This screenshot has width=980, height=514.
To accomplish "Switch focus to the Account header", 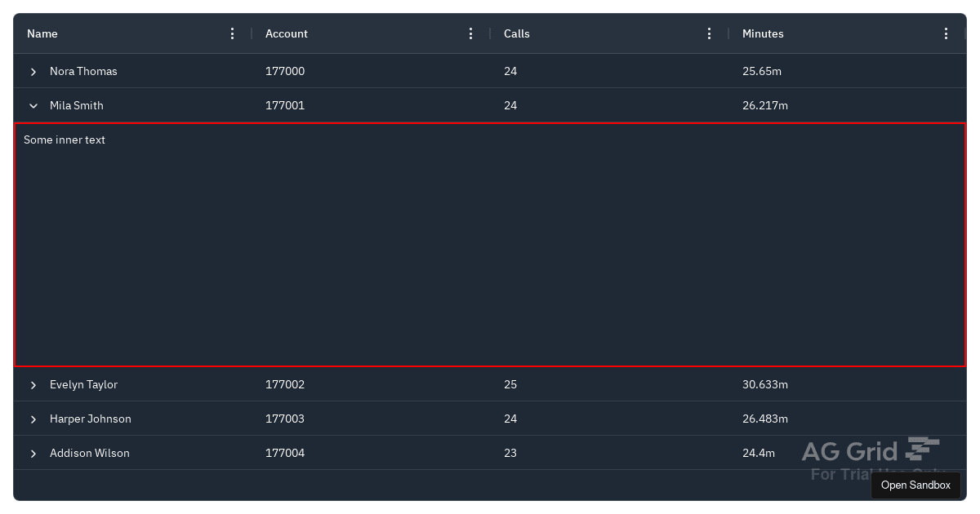I will tap(286, 33).
